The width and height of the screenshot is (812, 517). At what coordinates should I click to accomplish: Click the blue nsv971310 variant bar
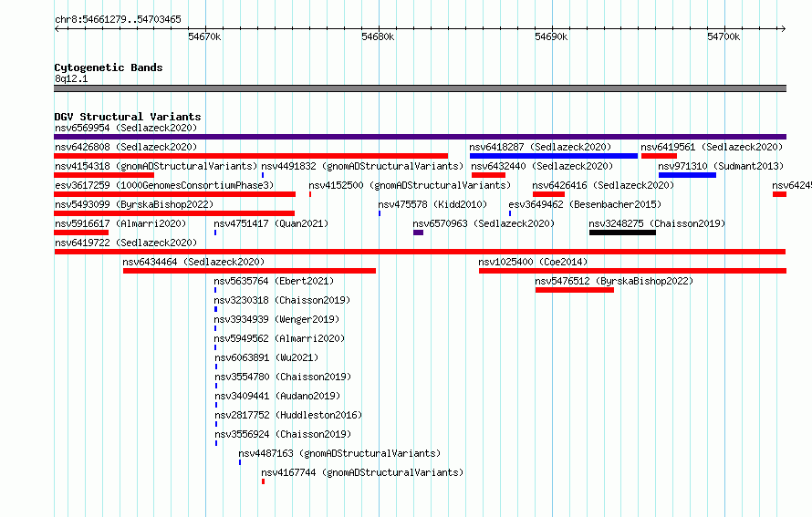[687, 175]
